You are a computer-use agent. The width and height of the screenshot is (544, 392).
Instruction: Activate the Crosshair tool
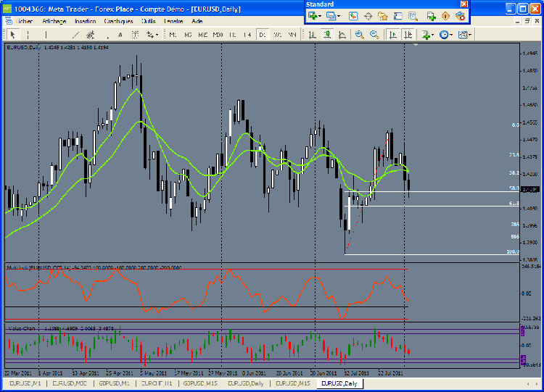pos(28,35)
